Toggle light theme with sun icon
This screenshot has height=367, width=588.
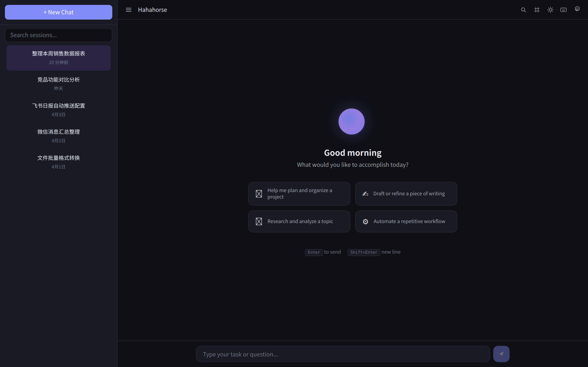pyautogui.click(x=550, y=10)
